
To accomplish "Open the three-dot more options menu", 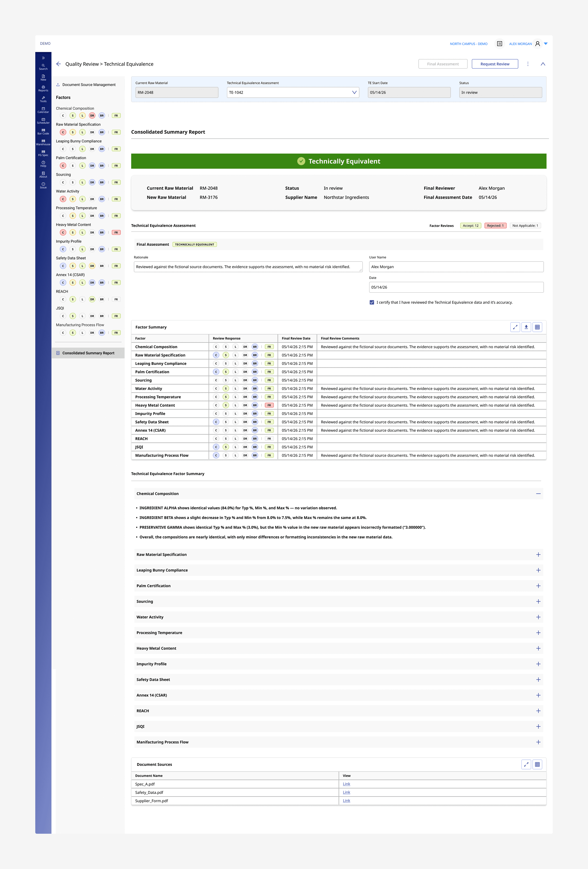I will tap(528, 64).
